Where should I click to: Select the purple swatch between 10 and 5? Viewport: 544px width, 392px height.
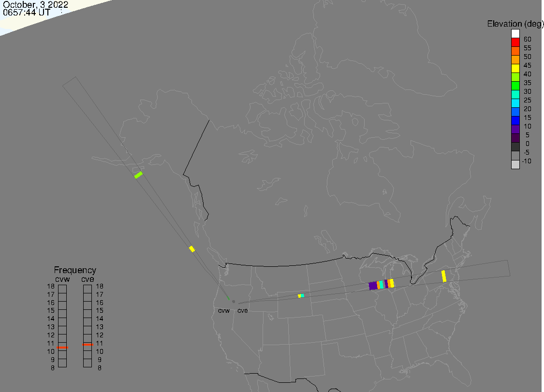pos(515,129)
